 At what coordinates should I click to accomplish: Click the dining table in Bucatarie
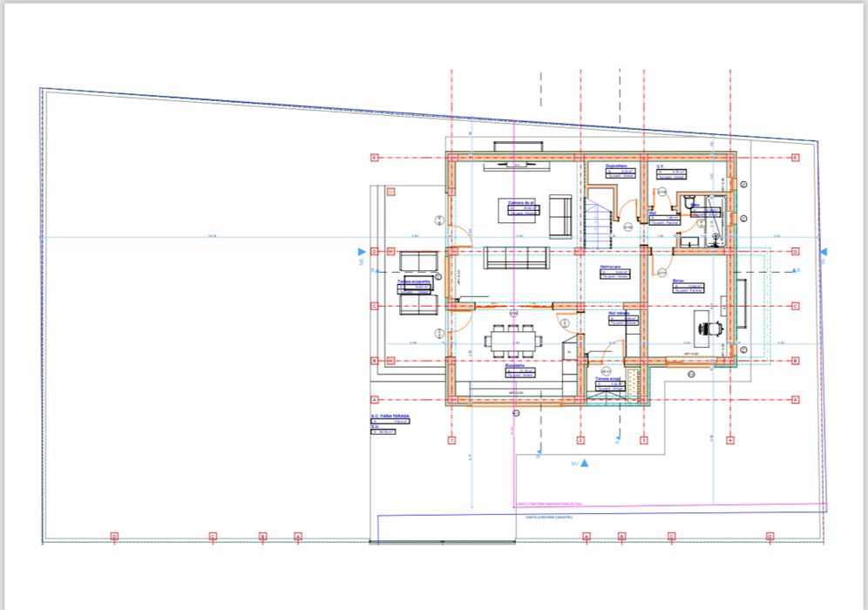(x=512, y=341)
